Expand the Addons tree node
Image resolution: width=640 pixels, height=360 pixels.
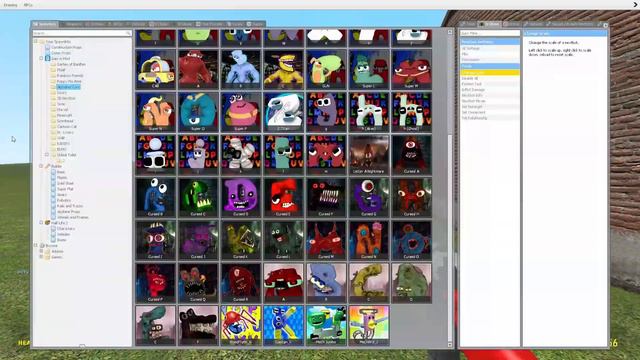coord(42,251)
